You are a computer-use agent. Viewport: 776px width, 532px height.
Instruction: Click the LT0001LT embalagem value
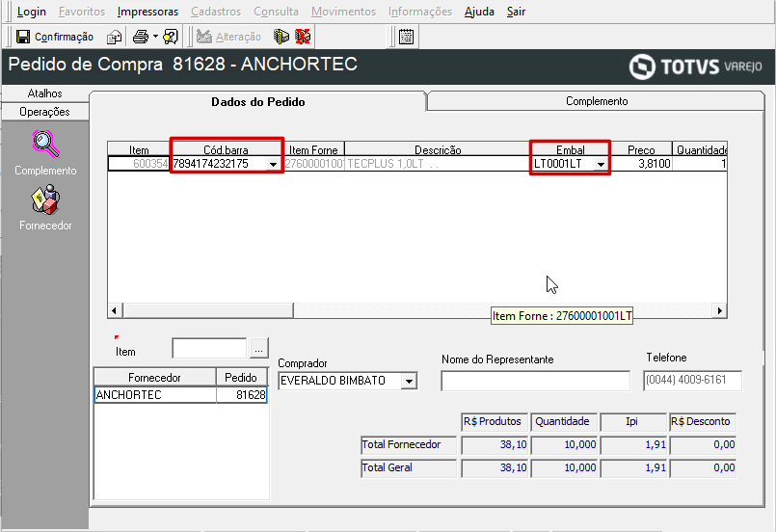click(564, 164)
